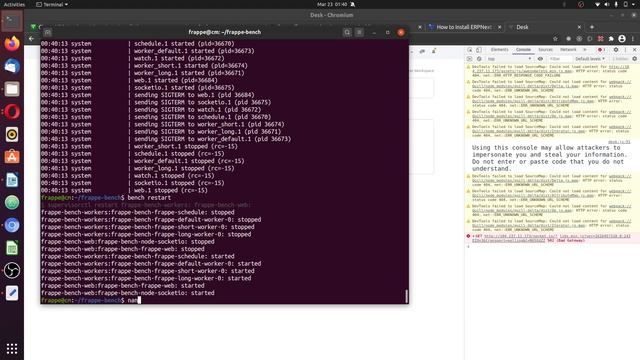Bookmark this page star icon
Image resolution: width=640 pixels, height=360 pixels.
556,39
